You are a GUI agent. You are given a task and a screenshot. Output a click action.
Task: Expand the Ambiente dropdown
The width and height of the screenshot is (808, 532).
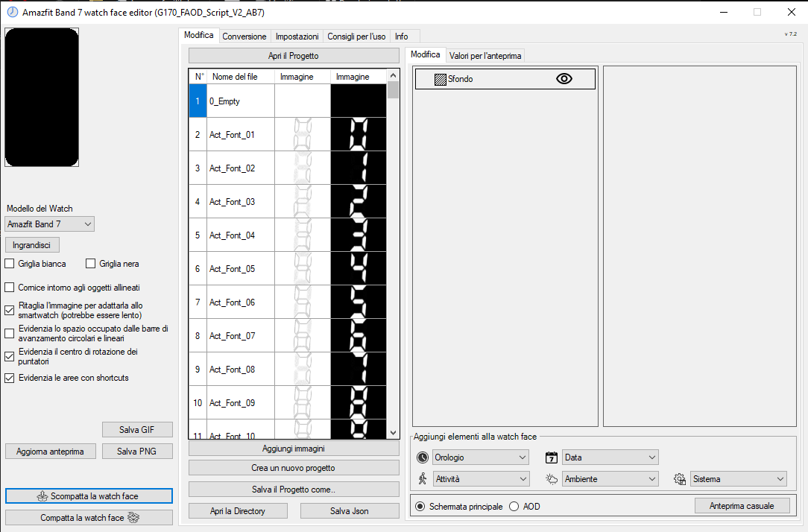pos(610,479)
